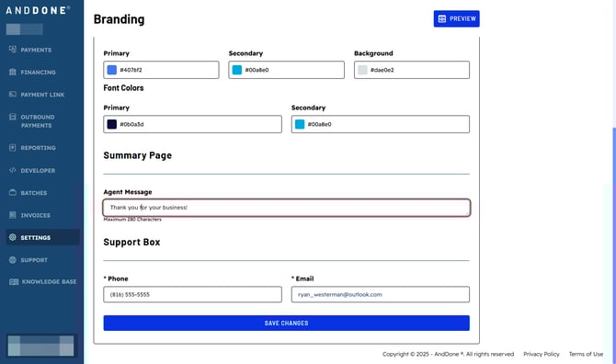This screenshot has width=616, height=364.
Task: Pick the secondary font color swatch
Action: click(x=300, y=124)
